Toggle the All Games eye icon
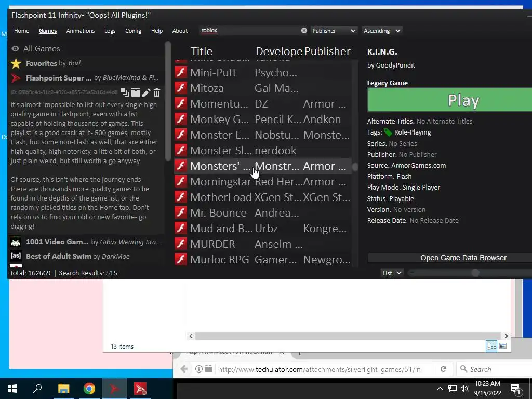532x399 pixels. (x=15, y=49)
